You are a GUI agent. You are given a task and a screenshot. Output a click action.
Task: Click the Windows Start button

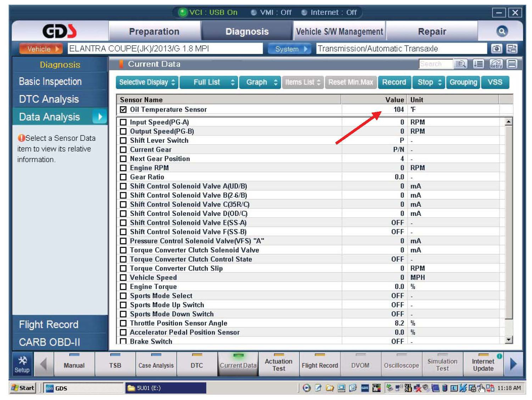tap(23, 388)
